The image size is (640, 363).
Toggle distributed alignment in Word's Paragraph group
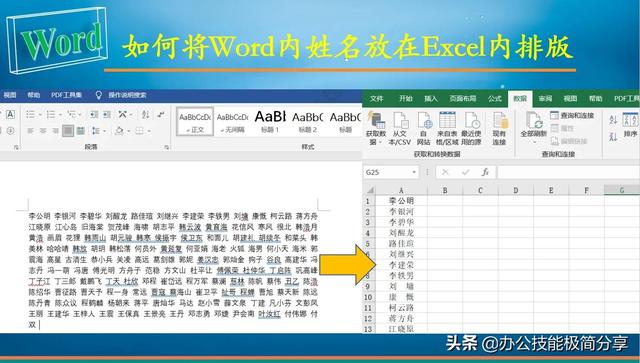tap(81, 131)
